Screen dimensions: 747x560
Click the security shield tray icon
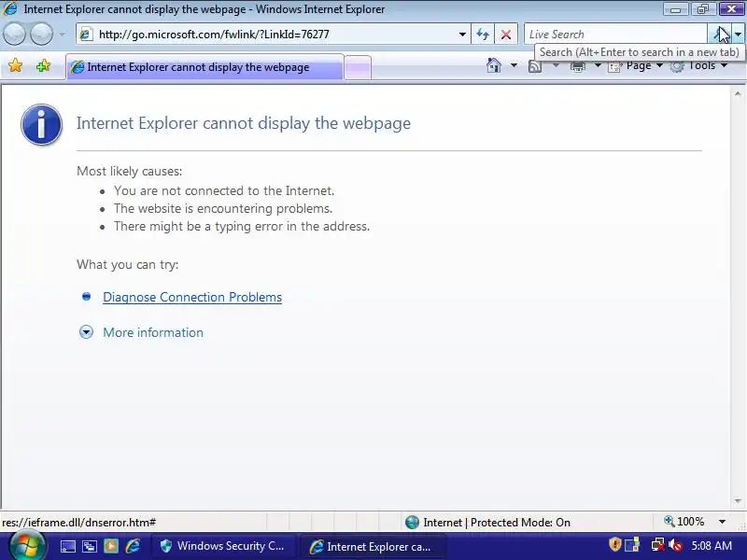(x=615, y=544)
